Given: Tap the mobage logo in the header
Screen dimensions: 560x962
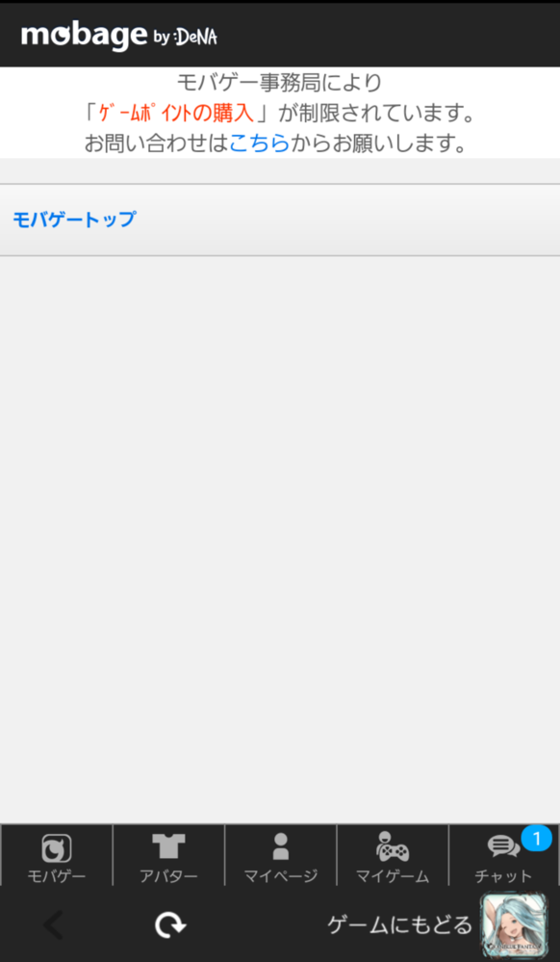Looking at the screenshot, I should click(x=84, y=37).
